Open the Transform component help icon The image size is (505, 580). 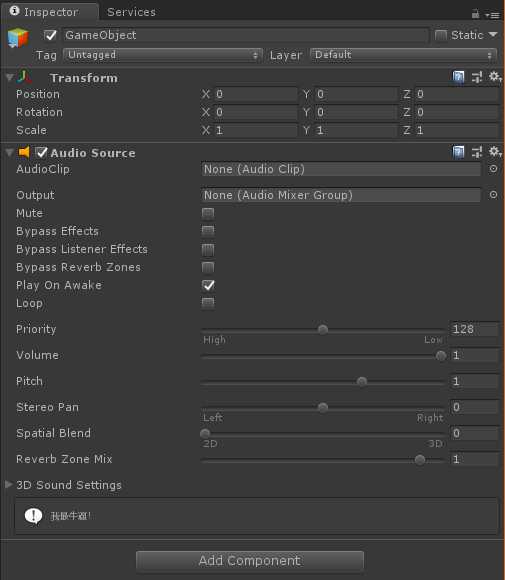coord(458,77)
